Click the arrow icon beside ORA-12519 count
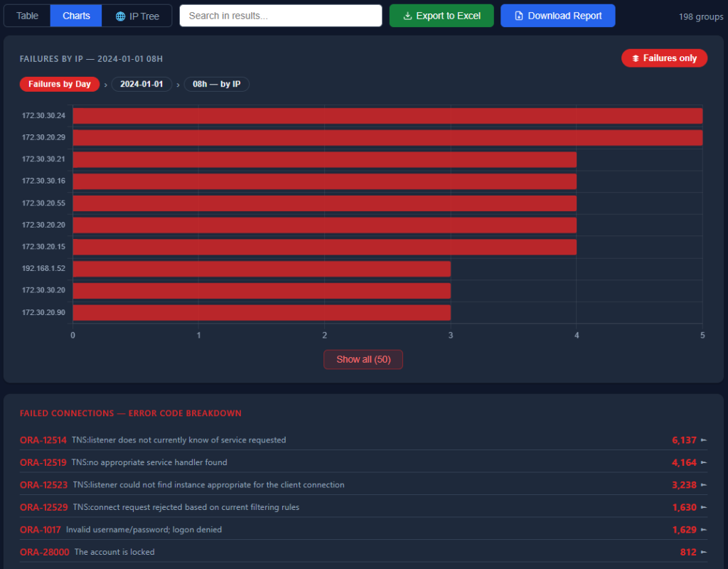Image resolution: width=728 pixels, height=569 pixels. [704, 462]
